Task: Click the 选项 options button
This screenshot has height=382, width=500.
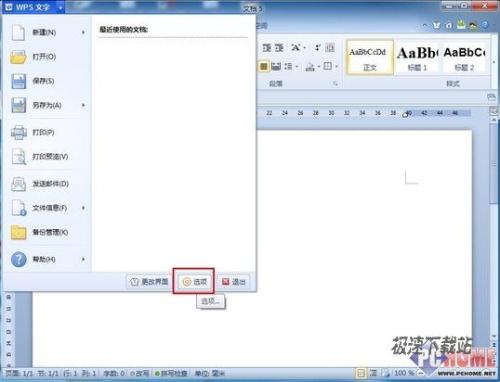Action: click(x=194, y=282)
